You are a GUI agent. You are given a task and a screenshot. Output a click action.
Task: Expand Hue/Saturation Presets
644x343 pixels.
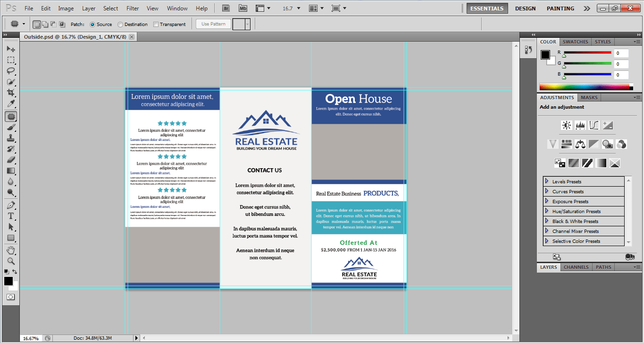coord(547,211)
